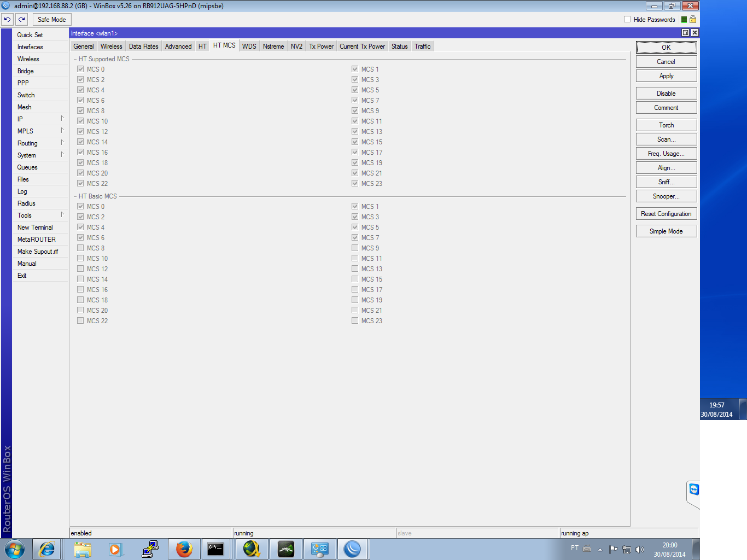Toggle MCS 16 under HT Supported MCS
747x560 pixels.
click(80, 153)
